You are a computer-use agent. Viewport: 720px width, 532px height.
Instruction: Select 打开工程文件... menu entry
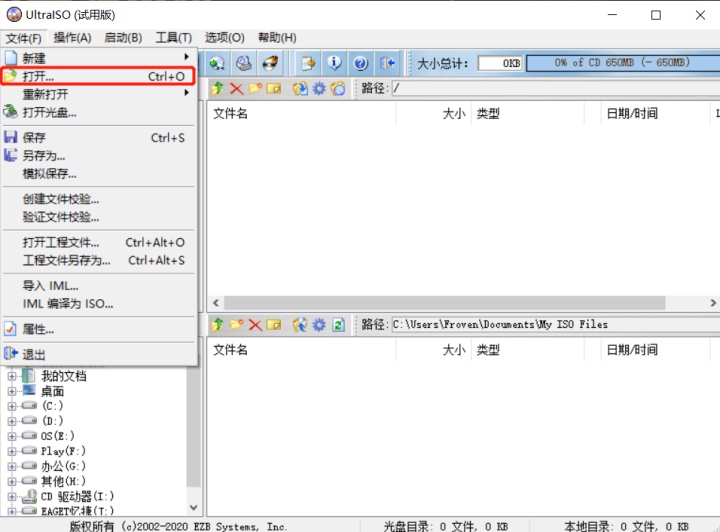pyautogui.click(x=98, y=242)
